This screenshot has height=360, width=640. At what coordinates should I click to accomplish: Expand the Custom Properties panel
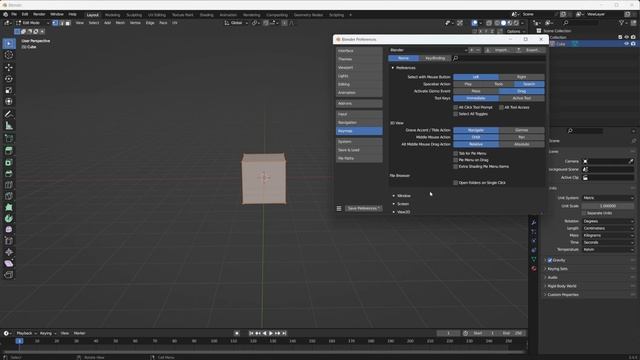click(x=562, y=295)
